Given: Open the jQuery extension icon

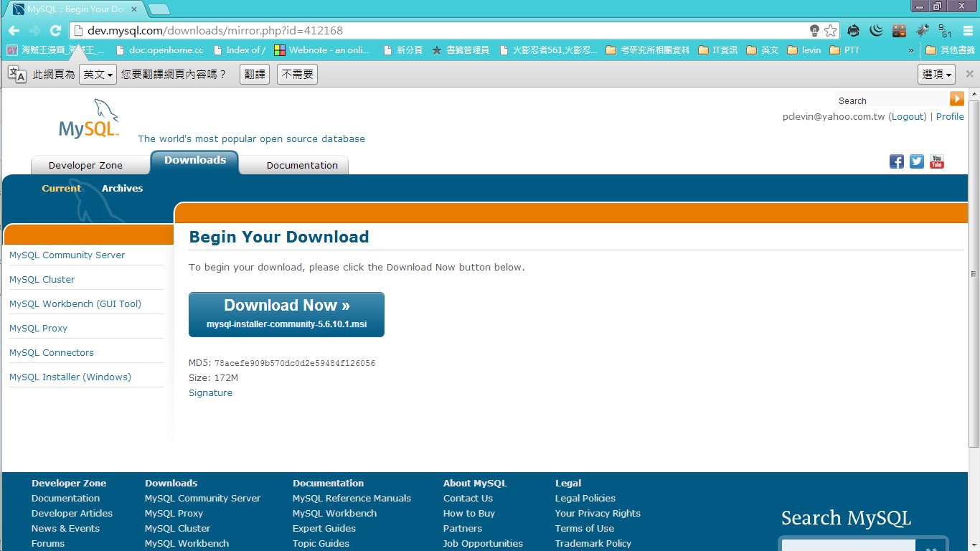Looking at the screenshot, I should pyautogui.click(x=876, y=31).
